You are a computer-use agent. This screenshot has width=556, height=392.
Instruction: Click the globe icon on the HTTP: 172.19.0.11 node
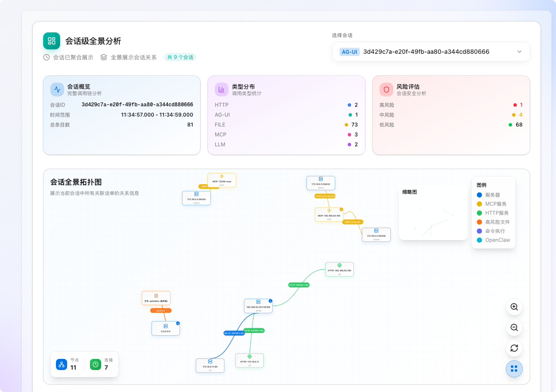(x=250, y=357)
